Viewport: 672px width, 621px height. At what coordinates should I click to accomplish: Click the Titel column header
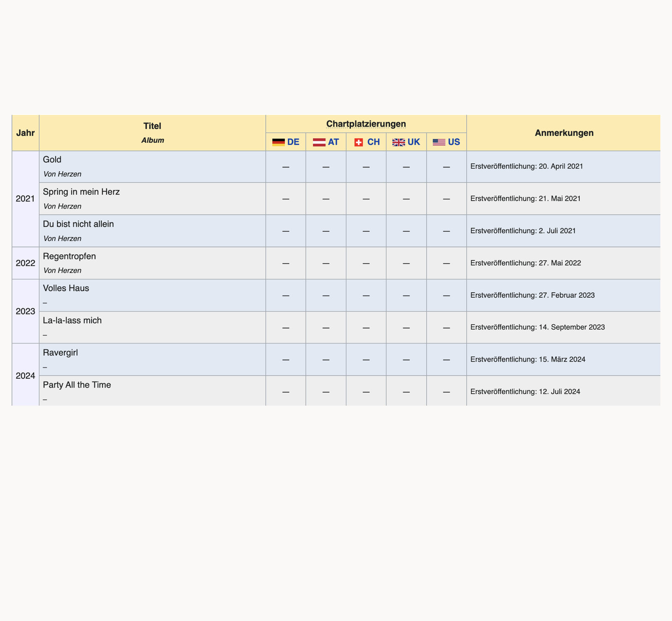click(x=152, y=126)
